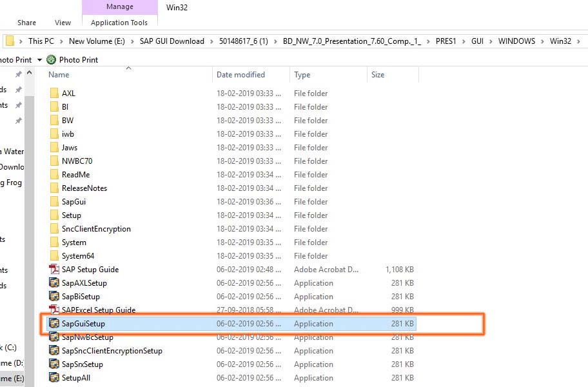This screenshot has width=588, height=387.
Task: Sort by Date modified column header
Action: tap(240, 75)
